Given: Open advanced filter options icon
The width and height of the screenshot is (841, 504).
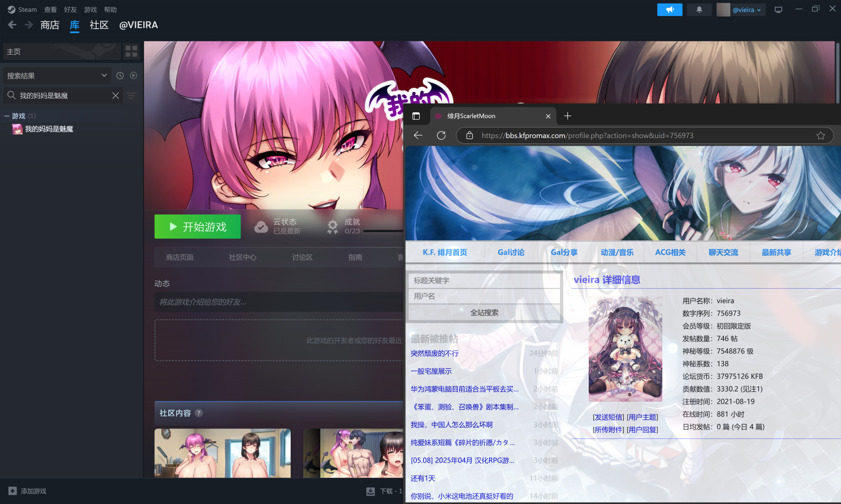Looking at the screenshot, I should pos(131,95).
